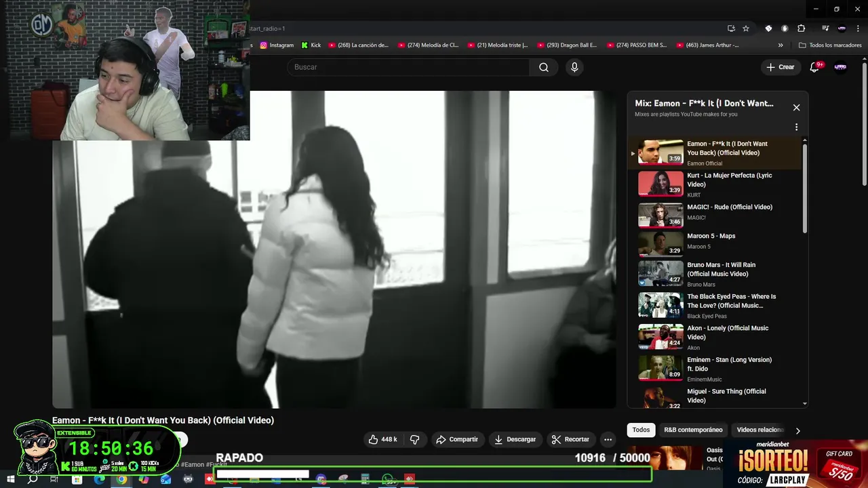868x488 pixels.
Task: Dislike the video with thumbs-down
Action: pos(415,439)
